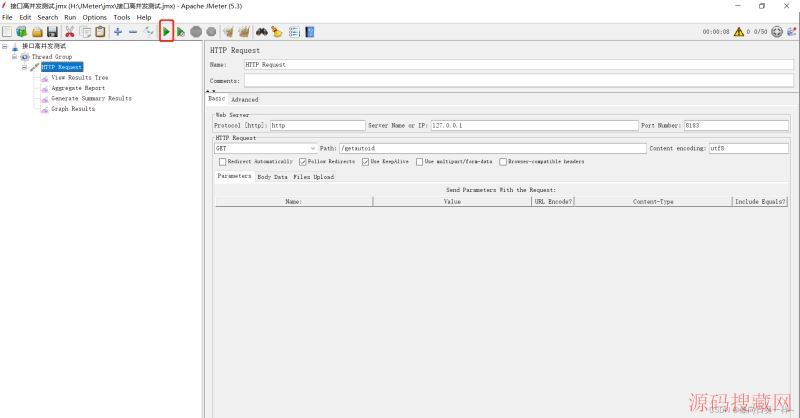The image size is (800, 418).
Task: Enable Use multipart/form-data checkbox
Action: pyautogui.click(x=419, y=162)
